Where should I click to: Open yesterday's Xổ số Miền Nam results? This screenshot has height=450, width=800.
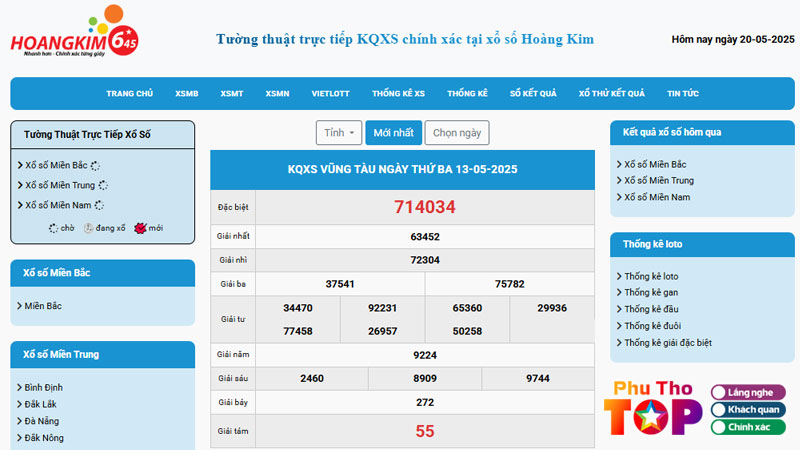(x=657, y=197)
